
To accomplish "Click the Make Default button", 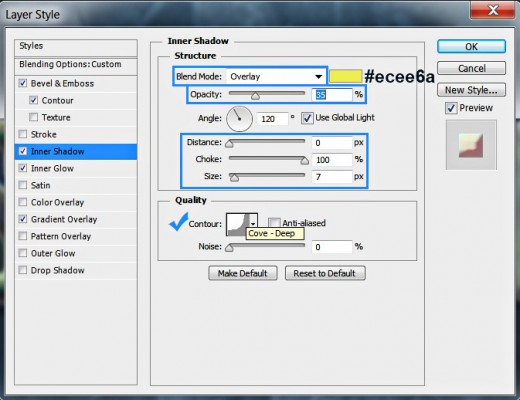I will (243, 273).
